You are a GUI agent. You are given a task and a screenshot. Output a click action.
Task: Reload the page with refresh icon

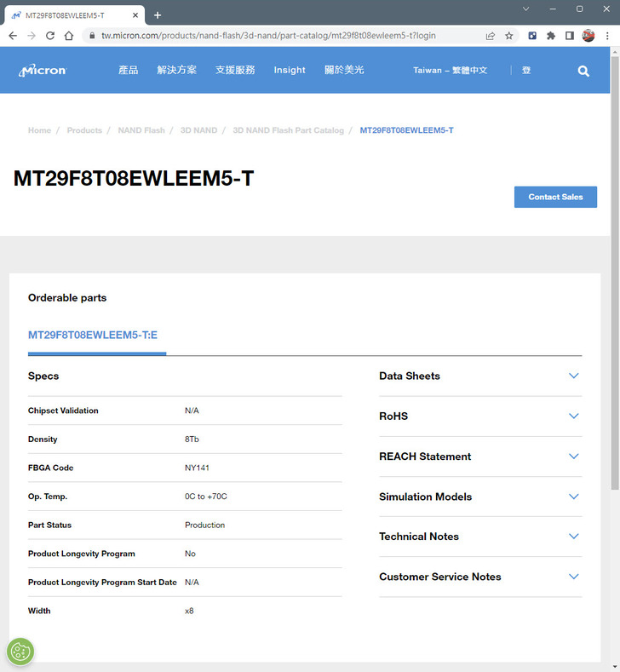click(x=50, y=36)
